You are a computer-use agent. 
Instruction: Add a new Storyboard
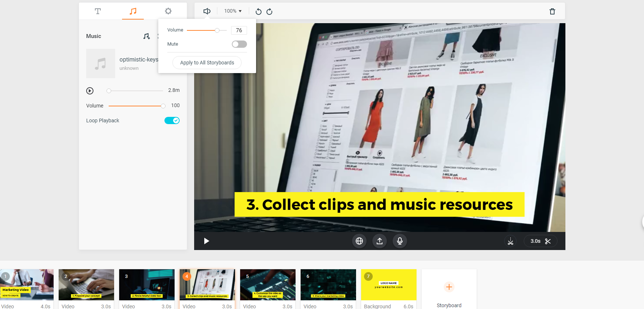449,289
